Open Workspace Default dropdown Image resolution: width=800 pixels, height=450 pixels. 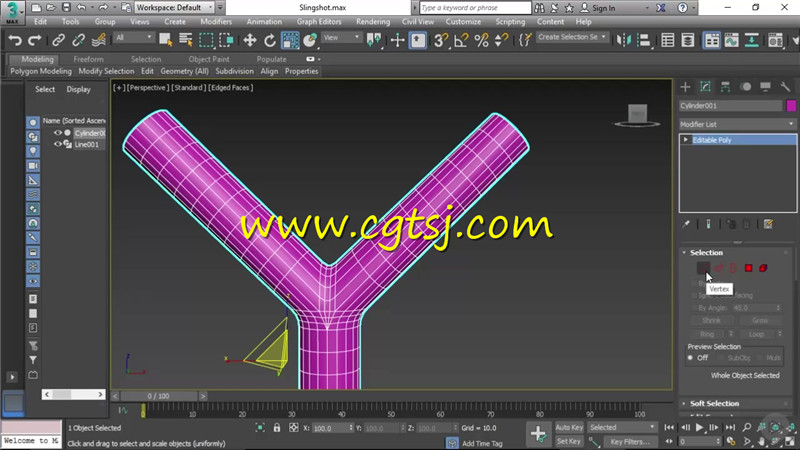(x=174, y=8)
